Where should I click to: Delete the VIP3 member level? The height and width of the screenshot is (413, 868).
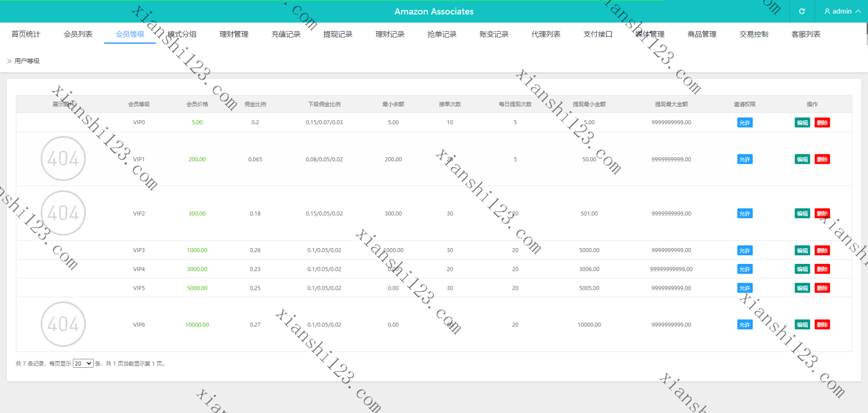pos(822,250)
